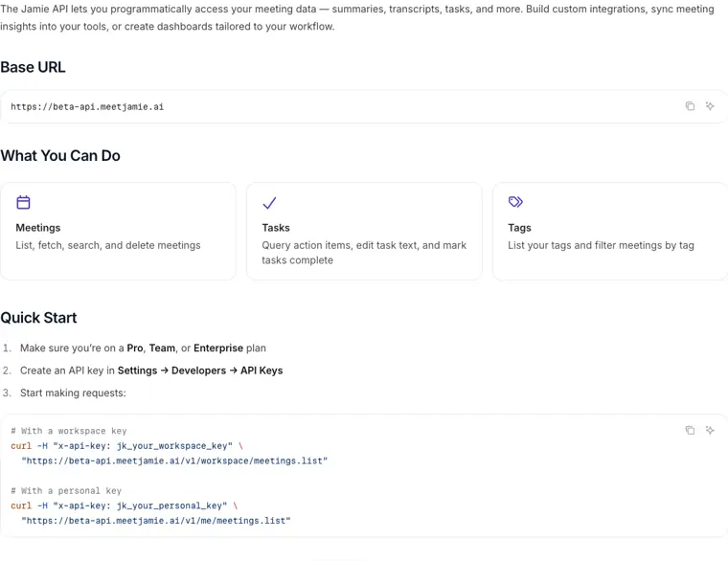Click 'Query action items' description text
Image resolution: width=728 pixels, height=561 pixels.
click(364, 253)
